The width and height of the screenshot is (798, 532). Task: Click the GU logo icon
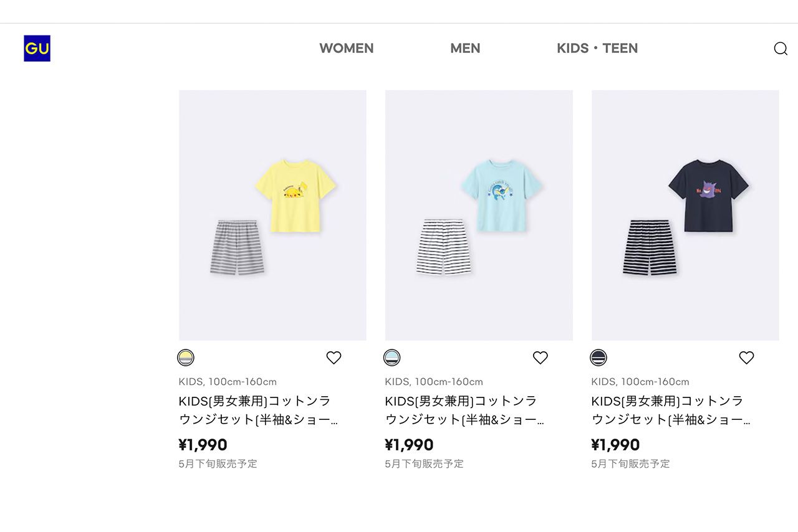[37, 48]
